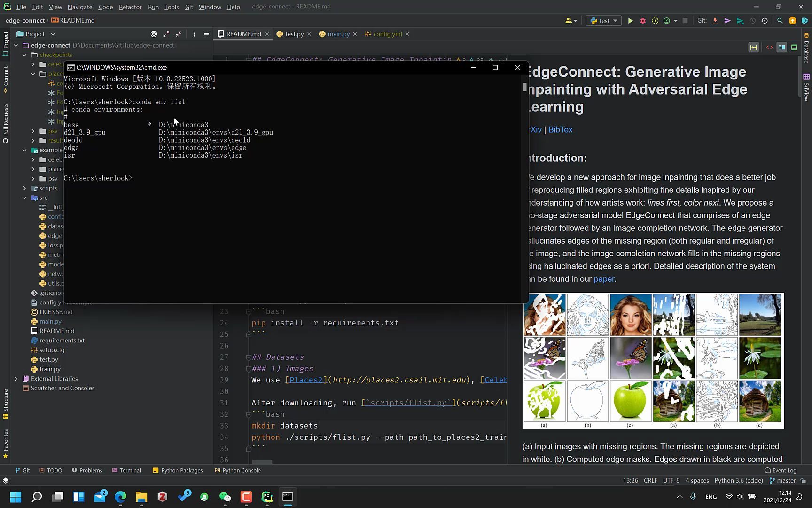Start debugging with the bug icon
812x508 pixels.
[x=643, y=21]
